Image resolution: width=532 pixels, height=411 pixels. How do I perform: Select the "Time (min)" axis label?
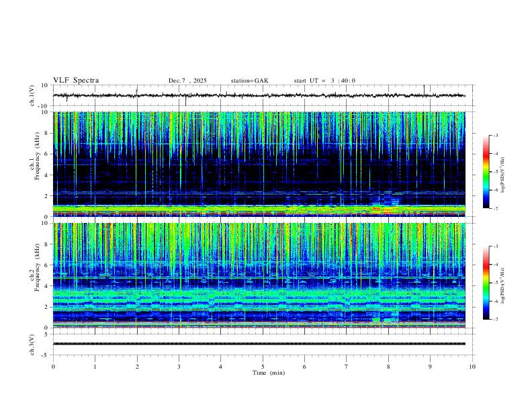click(269, 373)
